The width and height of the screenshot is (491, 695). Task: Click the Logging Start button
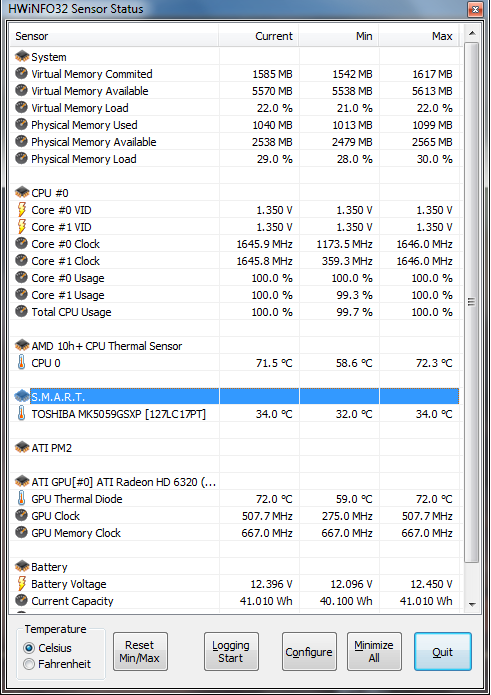click(x=231, y=652)
